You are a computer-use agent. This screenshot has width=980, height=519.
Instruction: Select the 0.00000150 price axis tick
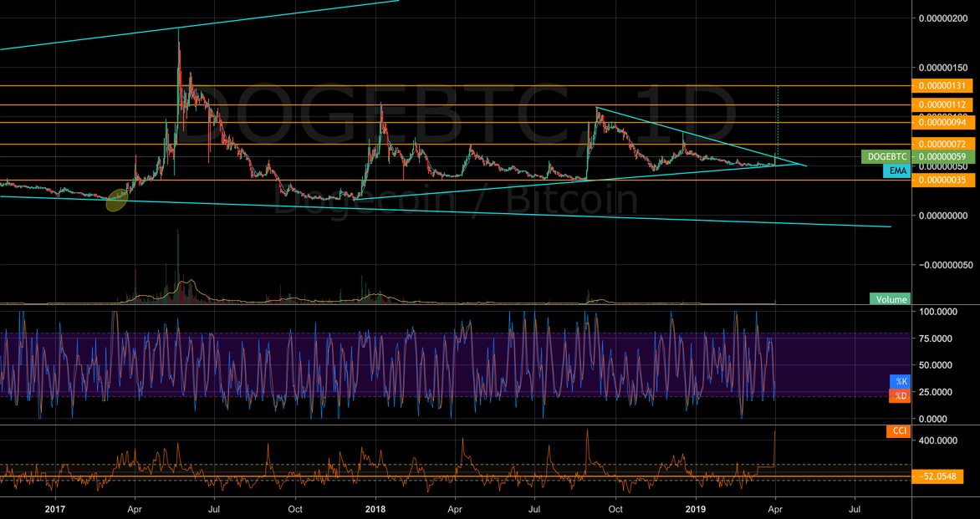[x=944, y=68]
